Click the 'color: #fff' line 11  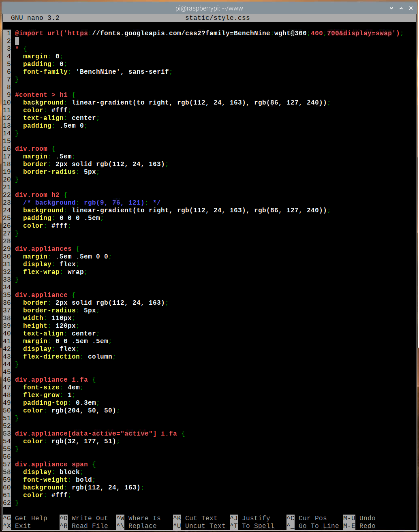click(x=47, y=110)
